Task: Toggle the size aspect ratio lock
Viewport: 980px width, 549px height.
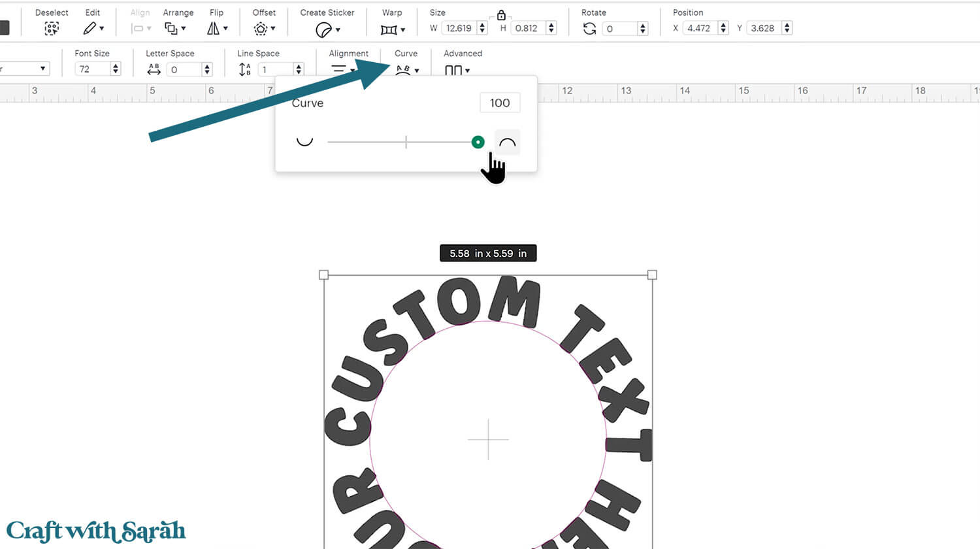Action: pyautogui.click(x=501, y=15)
